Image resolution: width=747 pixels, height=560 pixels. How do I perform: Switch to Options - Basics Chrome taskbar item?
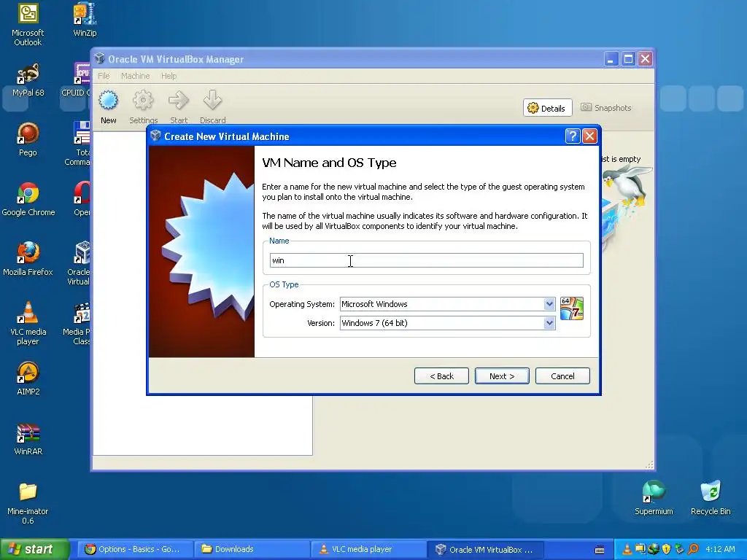135,550
